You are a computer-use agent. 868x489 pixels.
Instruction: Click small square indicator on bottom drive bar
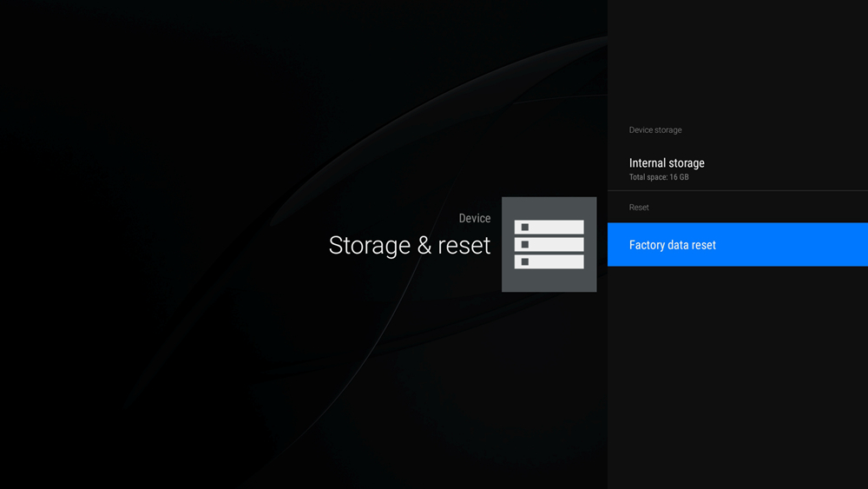pyautogui.click(x=525, y=262)
